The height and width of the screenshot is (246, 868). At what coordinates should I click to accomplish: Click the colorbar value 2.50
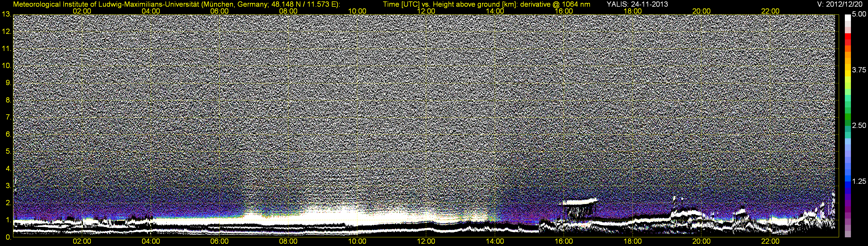(x=859, y=125)
